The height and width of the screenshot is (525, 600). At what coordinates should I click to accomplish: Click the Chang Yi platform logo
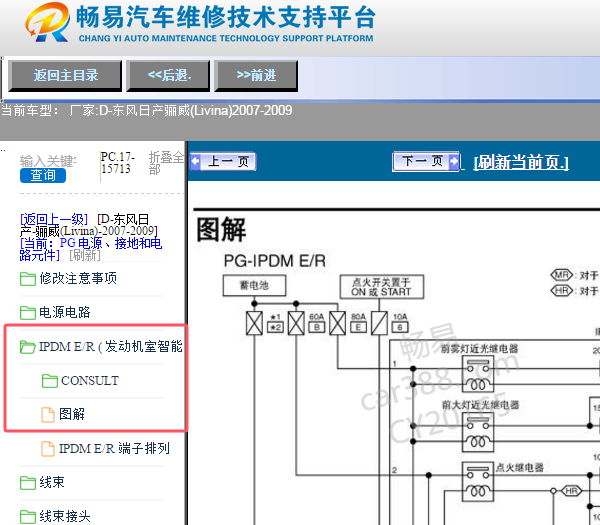tap(47, 22)
